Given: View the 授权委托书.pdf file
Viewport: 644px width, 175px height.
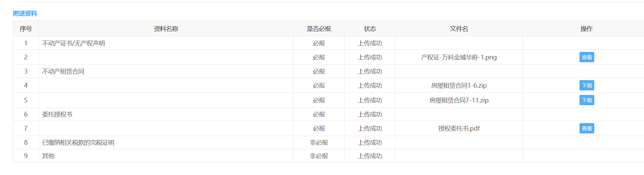Looking at the screenshot, I should (586, 128).
